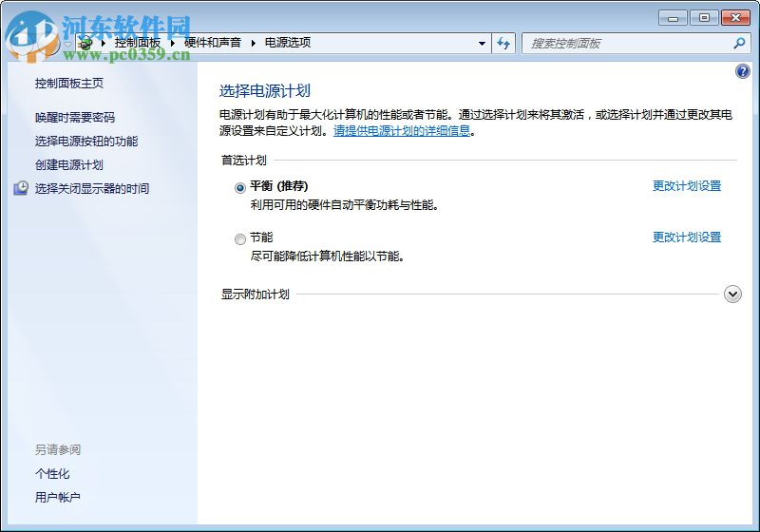Open 用户帐户 link under 另请参阅
760x532 pixels.
click(x=58, y=497)
